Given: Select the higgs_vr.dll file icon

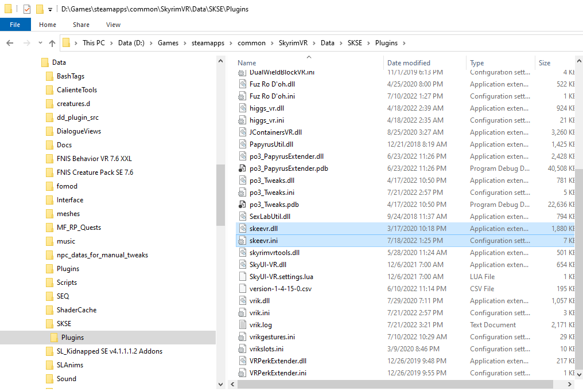Looking at the screenshot, I should [x=242, y=108].
